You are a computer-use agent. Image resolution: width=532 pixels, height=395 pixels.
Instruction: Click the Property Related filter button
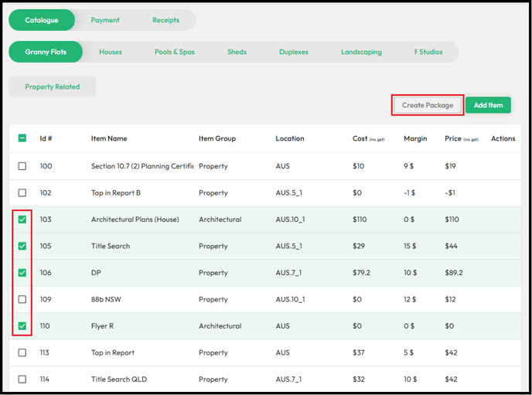point(53,87)
